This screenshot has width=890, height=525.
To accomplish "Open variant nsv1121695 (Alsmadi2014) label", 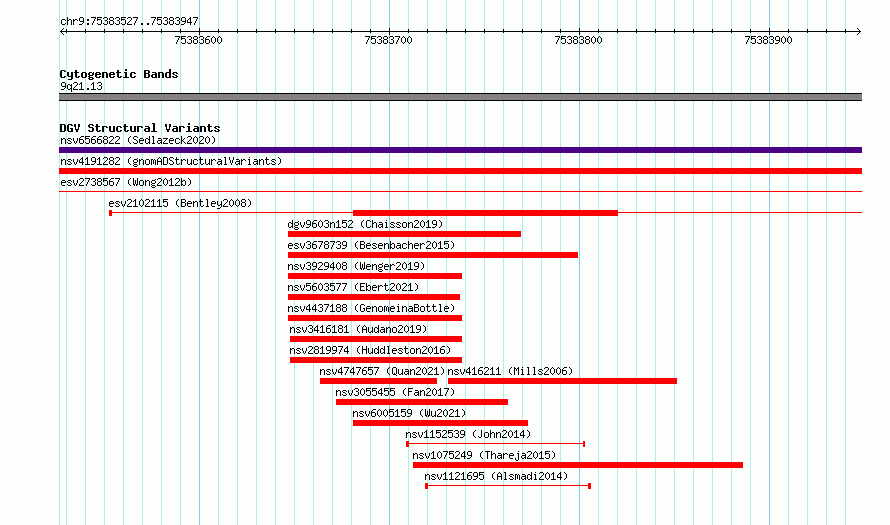I will click(x=496, y=476).
